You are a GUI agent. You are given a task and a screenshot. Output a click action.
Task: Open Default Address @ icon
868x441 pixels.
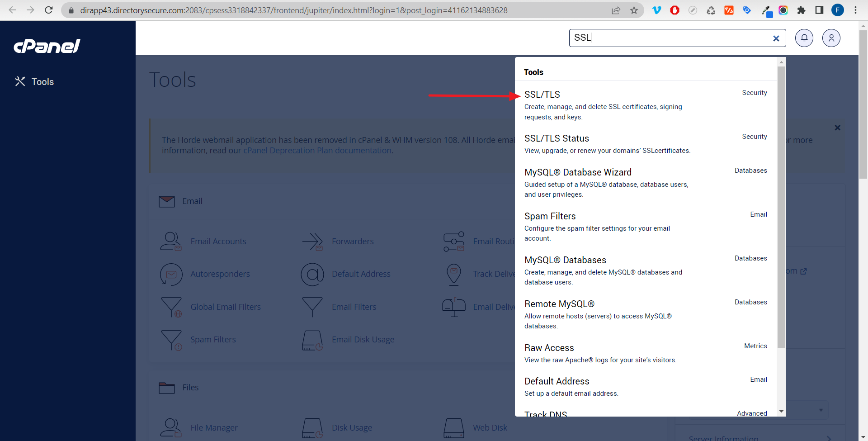(x=312, y=274)
